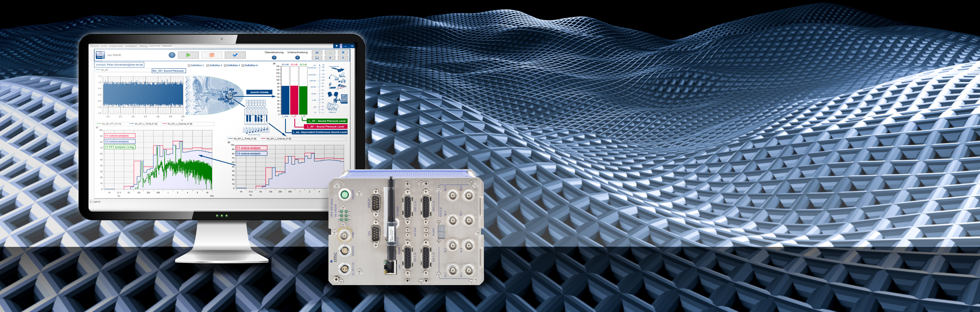The image size is (980, 312).
Task: Click the green L_CF level bar
Action: coord(303,100)
